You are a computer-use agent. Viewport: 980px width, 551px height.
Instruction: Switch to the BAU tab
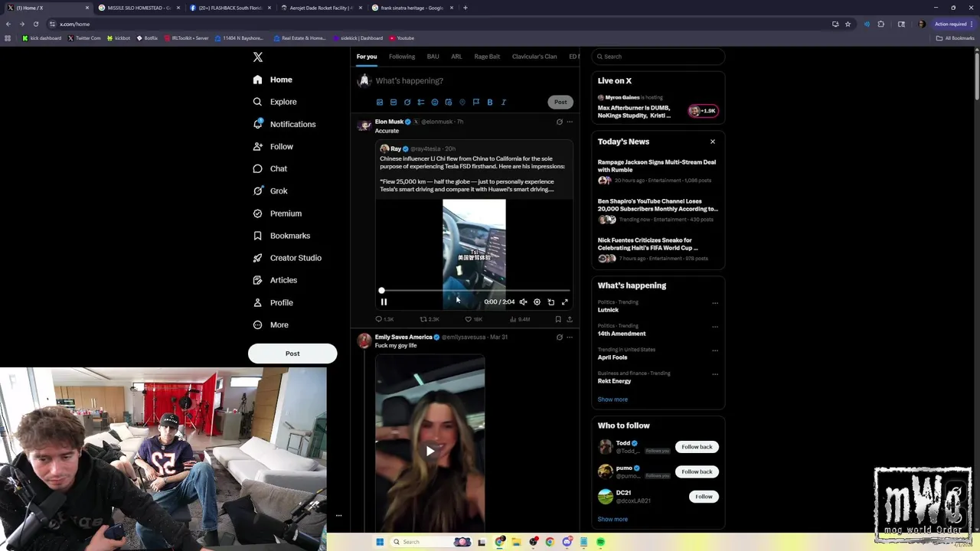pyautogui.click(x=433, y=57)
